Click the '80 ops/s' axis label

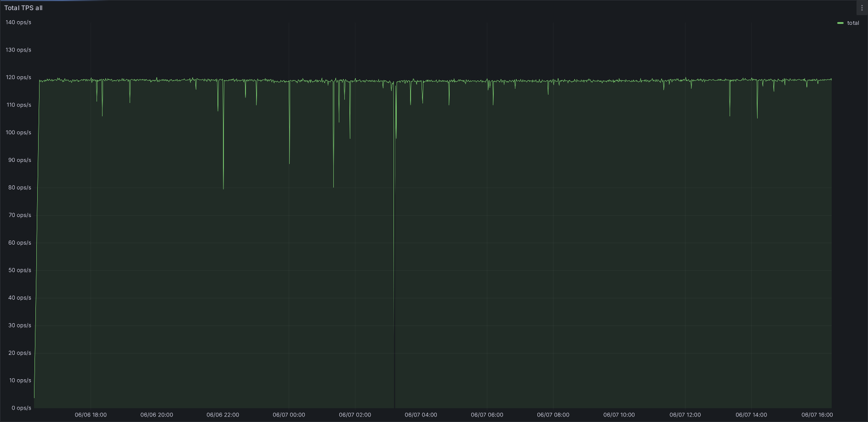(x=20, y=188)
